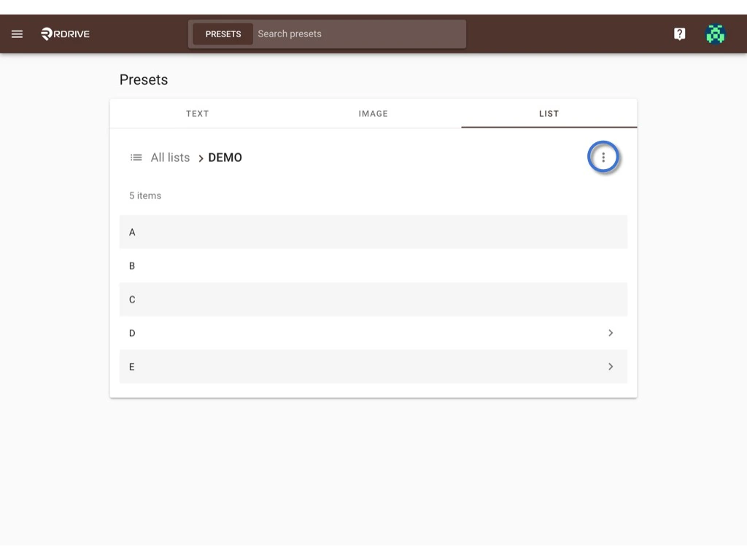Click the list icon beside All lists breadcrumb
The image size is (747, 560).
136,157
